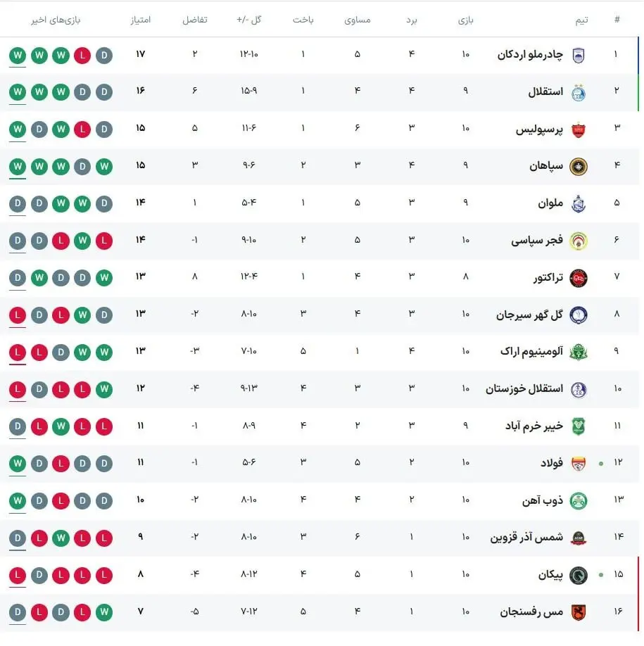Click the Sepahan team logo
Screen dimensions: 644x646
pos(578,167)
